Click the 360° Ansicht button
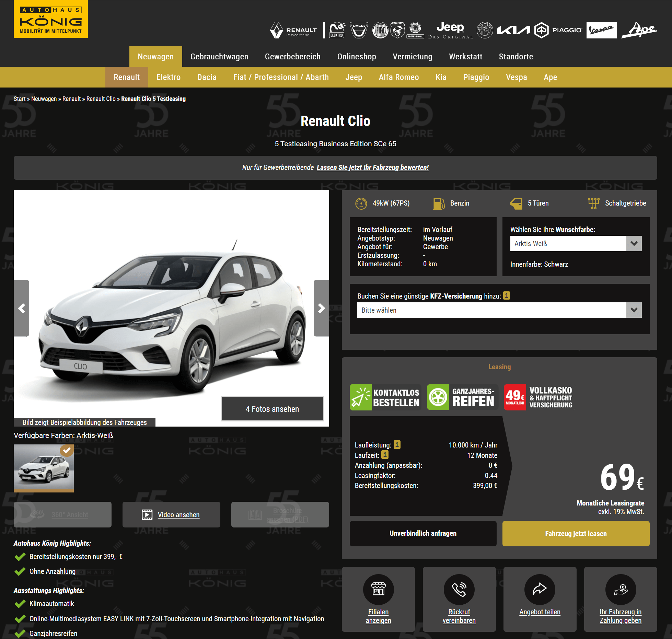This screenshot has height=639, width=672. click(62, 514)
